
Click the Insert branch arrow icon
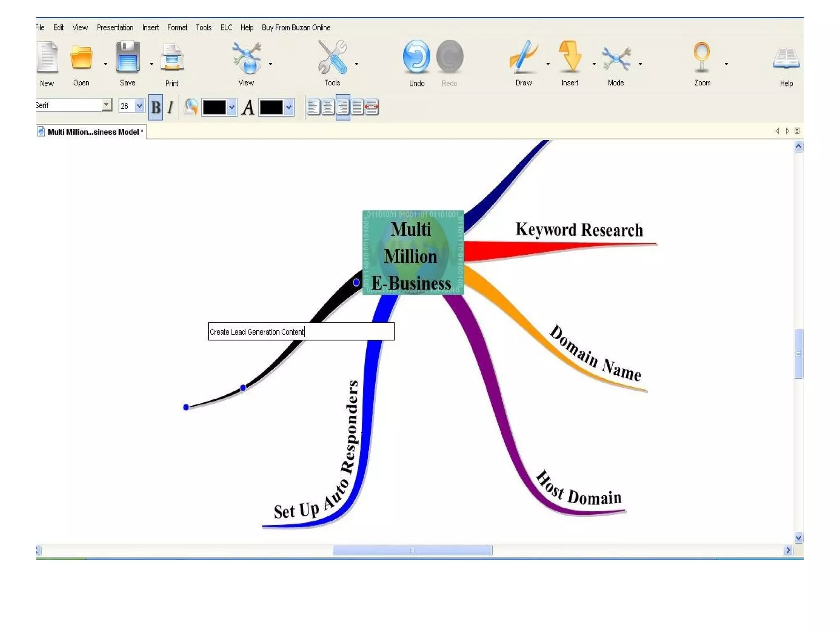(570, 57)
